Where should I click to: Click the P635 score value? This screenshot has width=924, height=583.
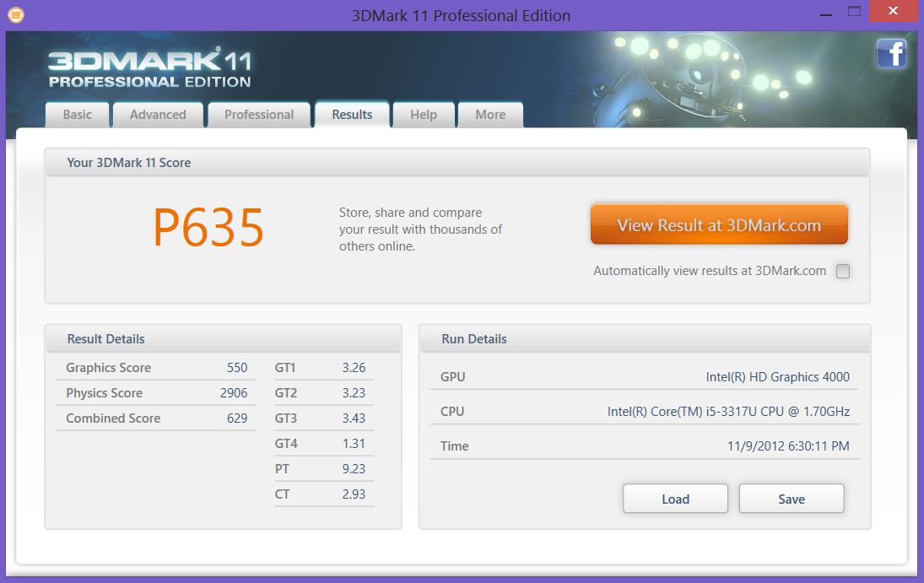[x=208, y=228]
